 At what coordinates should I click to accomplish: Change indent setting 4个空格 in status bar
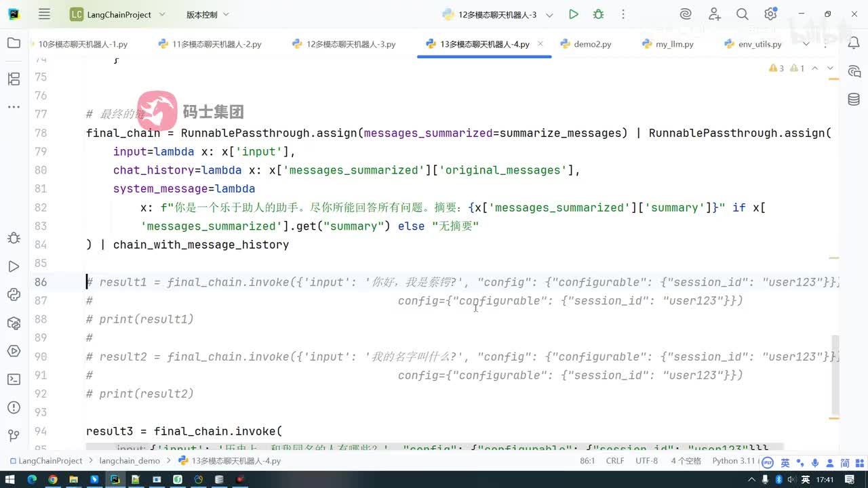tap(686, 461)
